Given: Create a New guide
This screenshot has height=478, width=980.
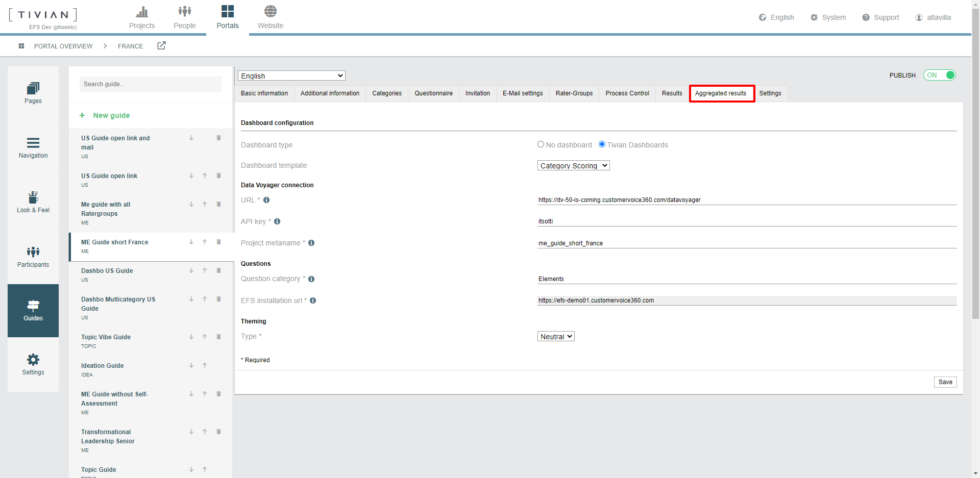Looking at the screenshot, I should coord(105,115).
